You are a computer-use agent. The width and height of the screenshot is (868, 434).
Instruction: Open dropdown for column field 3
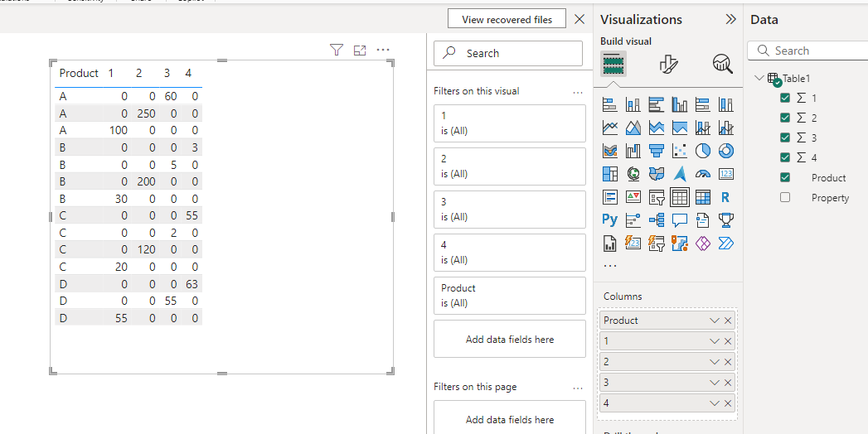[714, 383]
